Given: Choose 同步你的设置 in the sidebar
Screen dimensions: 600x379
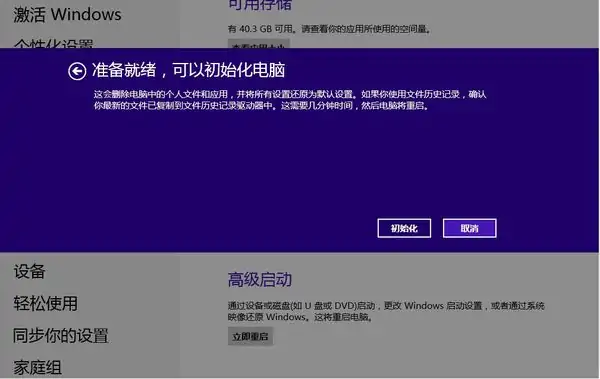Looking at the screenshot, I should coord(61,335).
